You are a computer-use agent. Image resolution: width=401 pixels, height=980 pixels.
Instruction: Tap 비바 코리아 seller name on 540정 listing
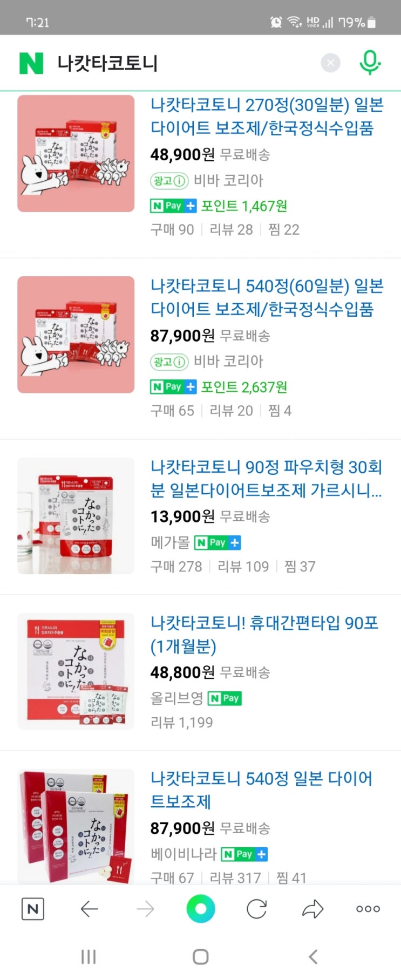pyautogui.click(x=228, y=362)
